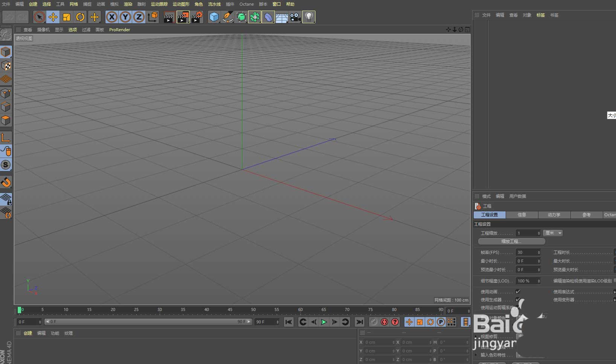Open the Edit Render Settings icon

click(x=197, y=17)
